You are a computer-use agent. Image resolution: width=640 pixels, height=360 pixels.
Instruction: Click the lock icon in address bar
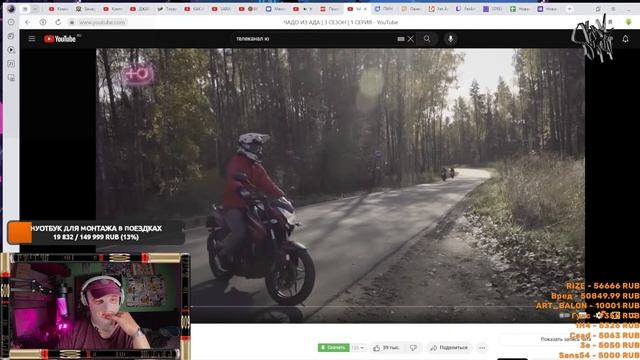[x=72, y=22]
